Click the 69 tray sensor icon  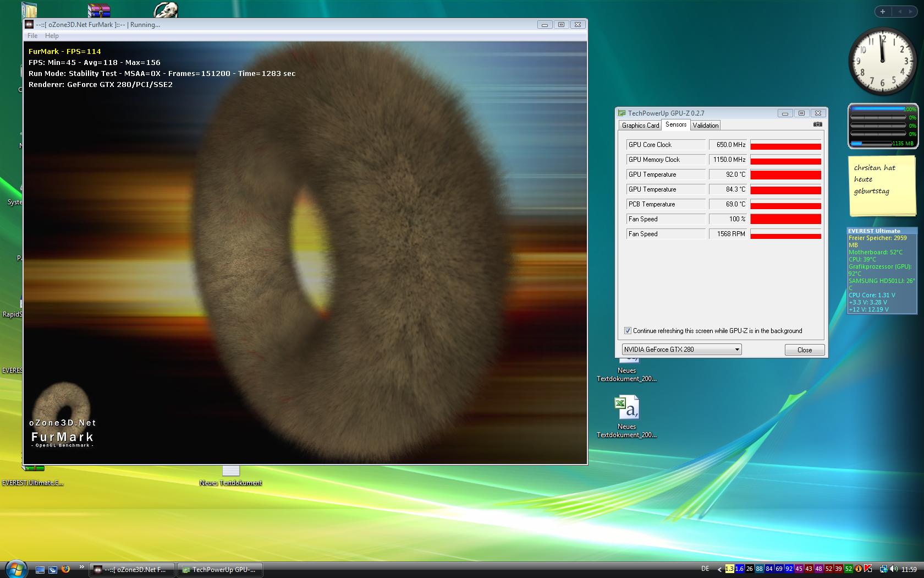click(779, 569)
